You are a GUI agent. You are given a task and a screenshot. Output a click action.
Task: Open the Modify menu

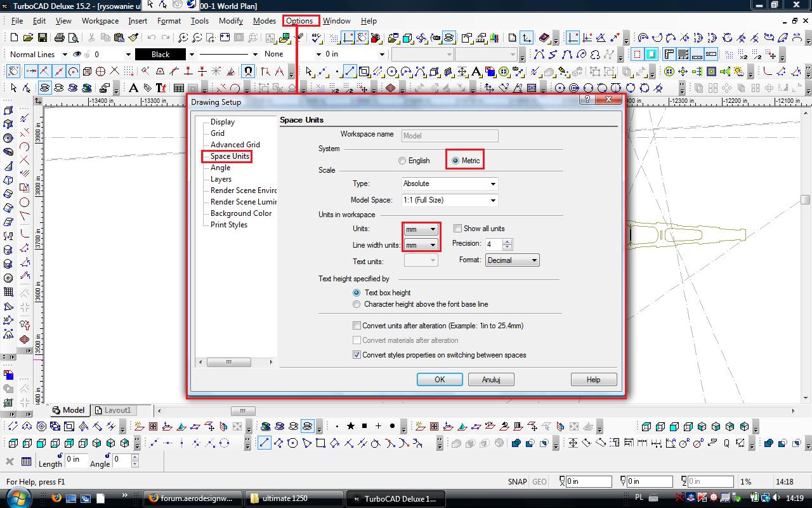click(x=230, y=21)
